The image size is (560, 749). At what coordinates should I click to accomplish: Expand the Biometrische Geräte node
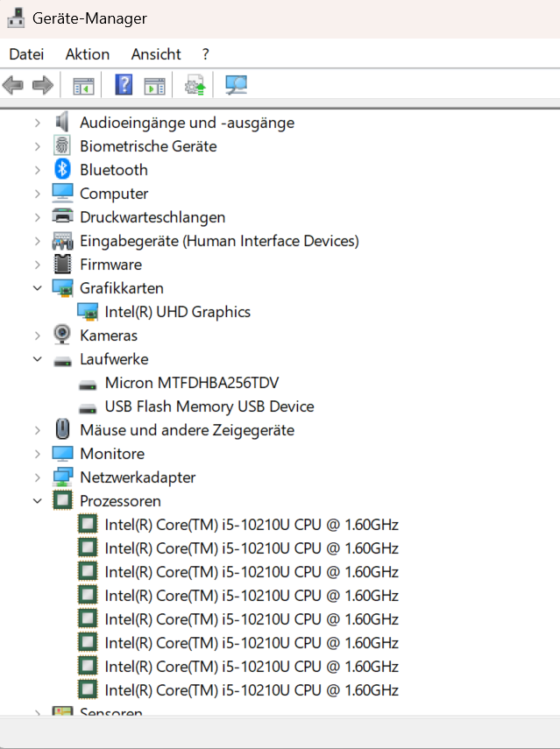coord(38,146)
